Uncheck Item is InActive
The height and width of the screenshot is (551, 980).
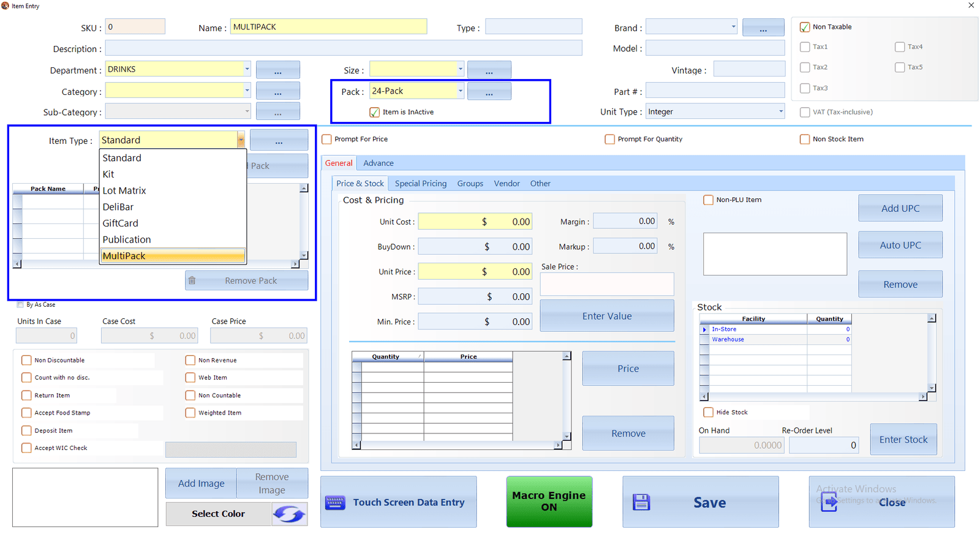[374, 112]
